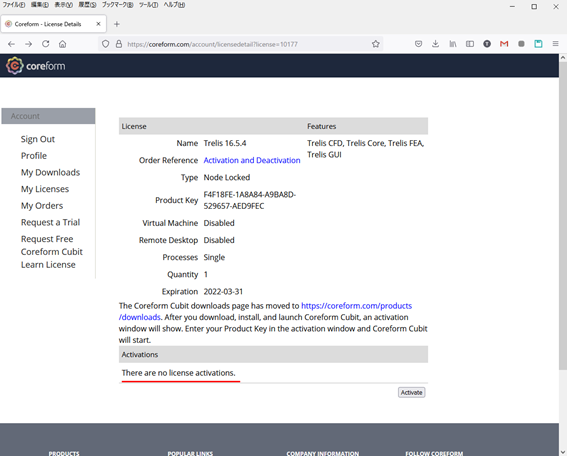Open the ブックマーク menu

(118, 5)
